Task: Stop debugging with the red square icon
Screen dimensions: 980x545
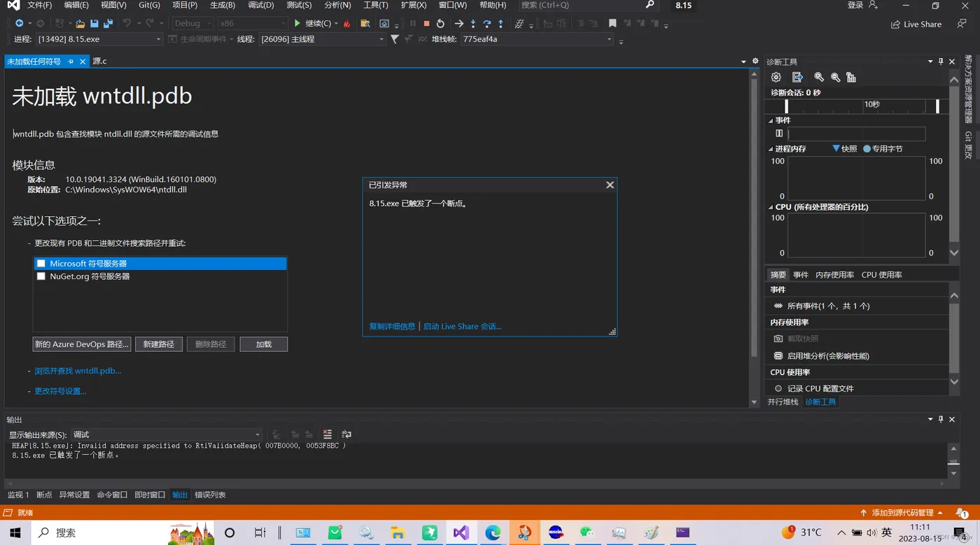Action: pyautogui.click(x=426, y=24)
